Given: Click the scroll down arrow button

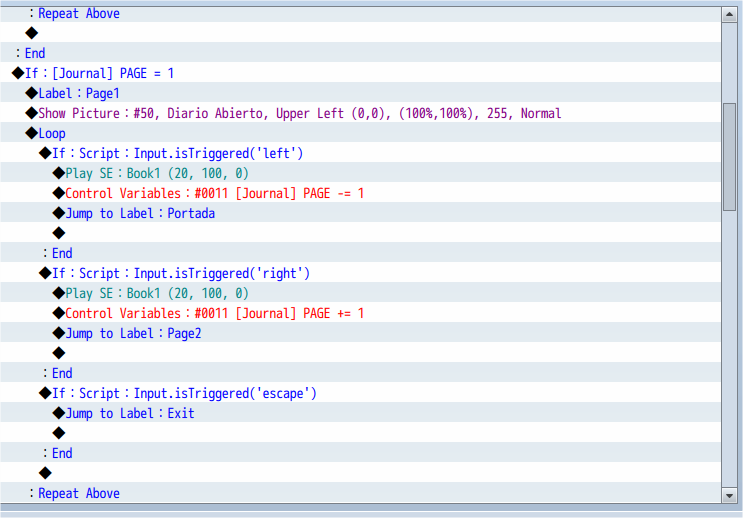Looking at the screenshot, I should pyautogui.click(x=729, y=495).
